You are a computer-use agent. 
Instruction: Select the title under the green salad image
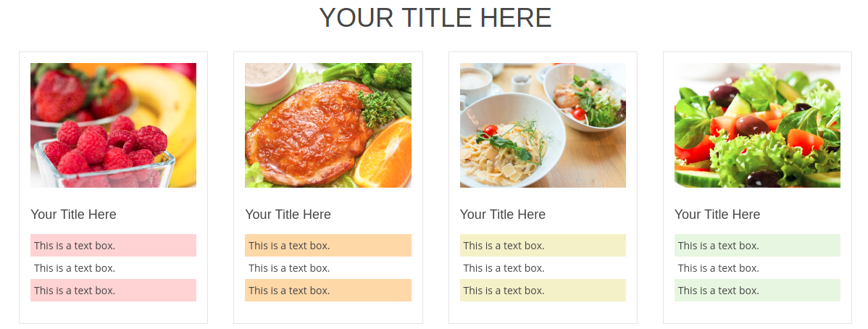coord(717,215)
